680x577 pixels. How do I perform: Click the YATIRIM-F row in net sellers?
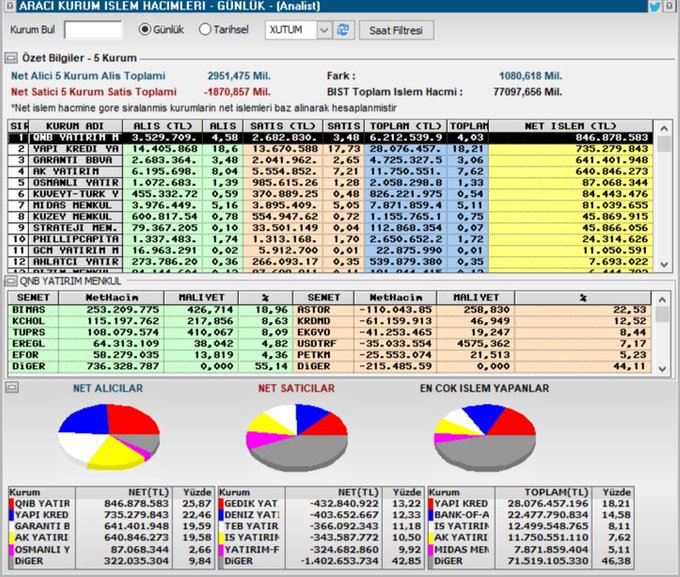[x=320, y=549]
